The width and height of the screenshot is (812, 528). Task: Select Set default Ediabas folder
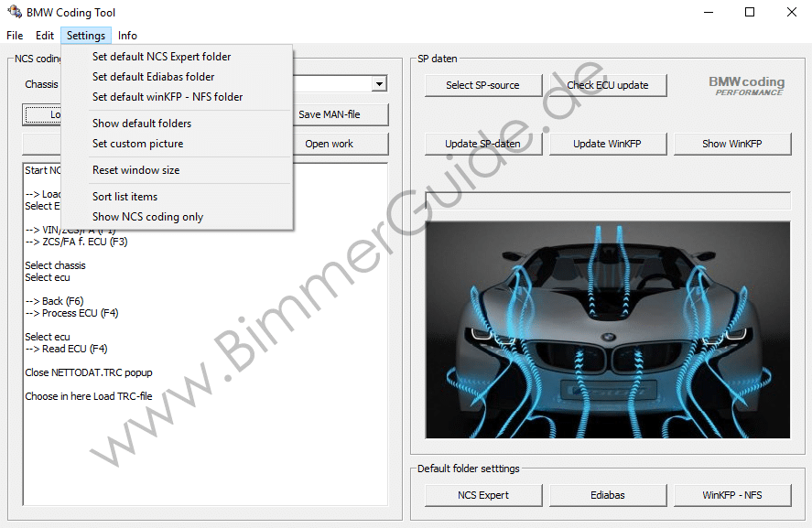click(153, 77)
